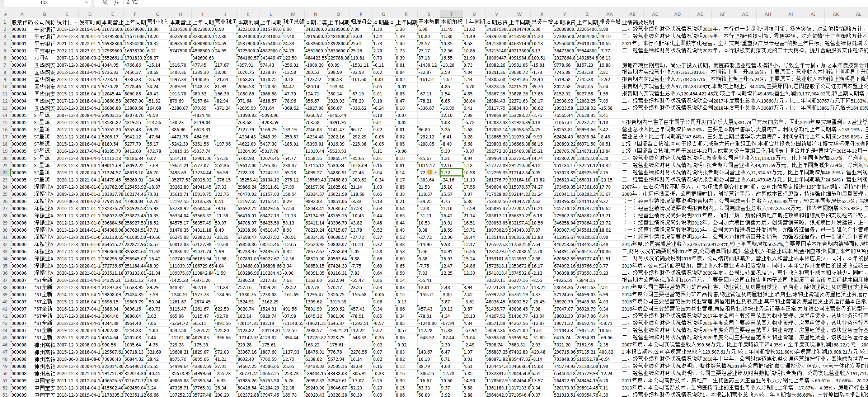This screenshot has height=397, width=868.
Task: Open the 统计日 column filter dropdown
Action: click(76, 23)
